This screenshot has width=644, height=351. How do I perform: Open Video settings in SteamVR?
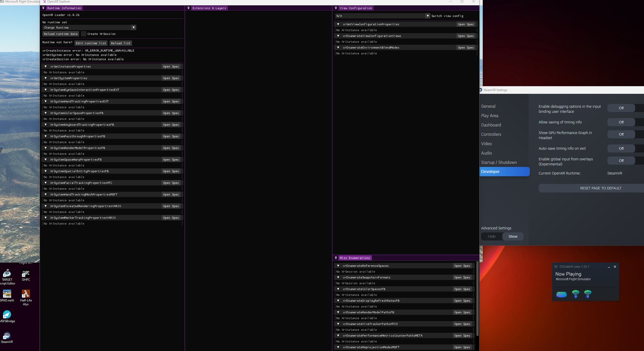(x=486, y=144)
